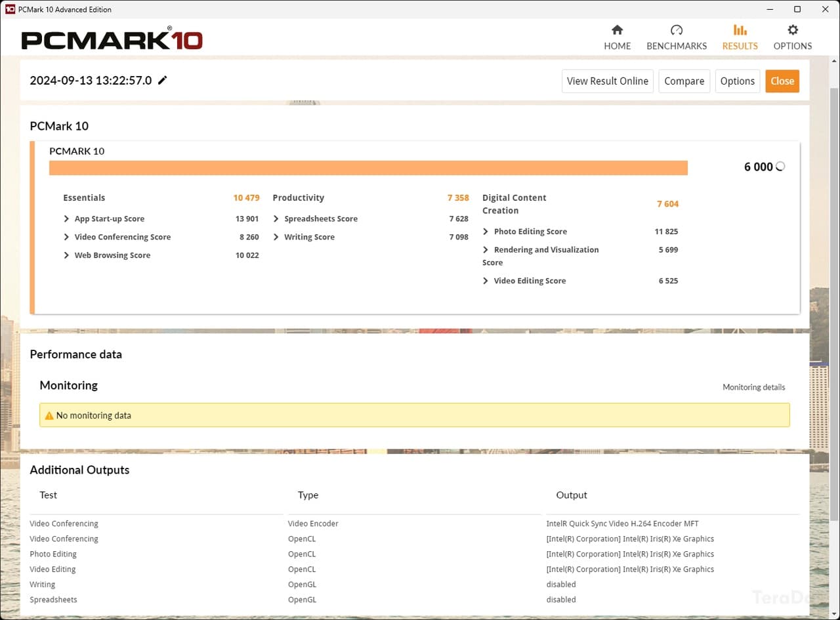Click the Home house icon
This screenshot has width=840, height=620.
pyautogui.click(x=617, y=30)
